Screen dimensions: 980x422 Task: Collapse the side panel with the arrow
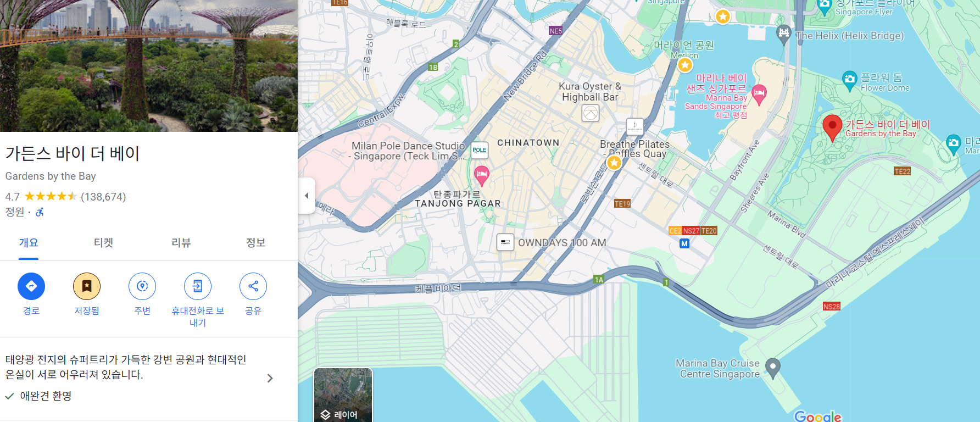point(307,196)
